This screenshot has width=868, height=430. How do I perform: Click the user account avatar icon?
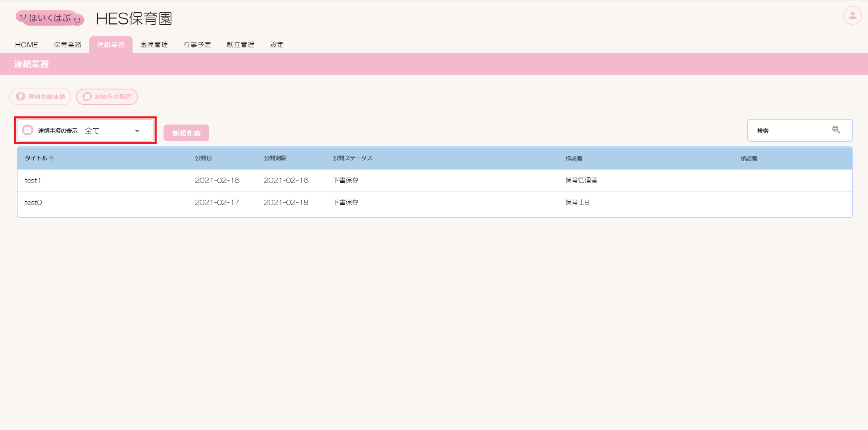pyautogui.click(x=852, y=16)
